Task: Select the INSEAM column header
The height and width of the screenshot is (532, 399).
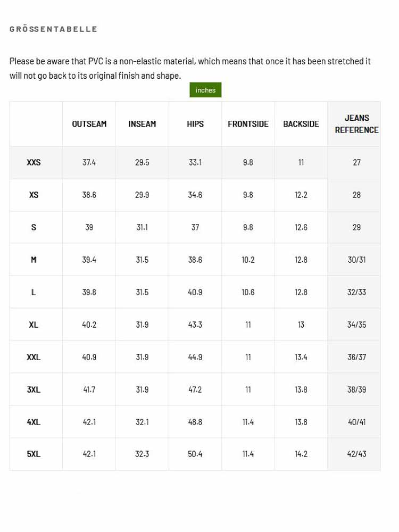Action: [142, 124]
